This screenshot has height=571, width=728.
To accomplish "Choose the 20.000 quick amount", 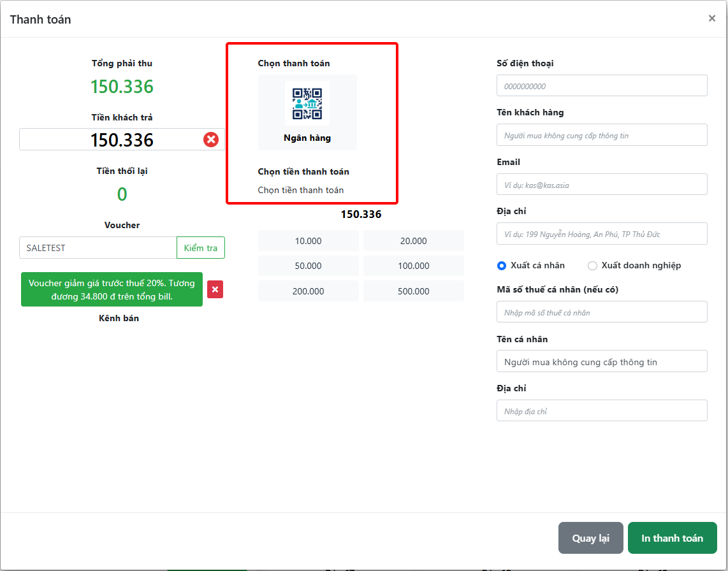I will pos(414,241).
